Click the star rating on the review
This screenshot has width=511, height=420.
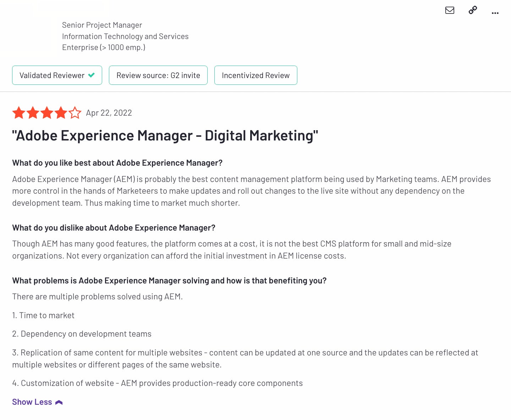pos(47,113)
